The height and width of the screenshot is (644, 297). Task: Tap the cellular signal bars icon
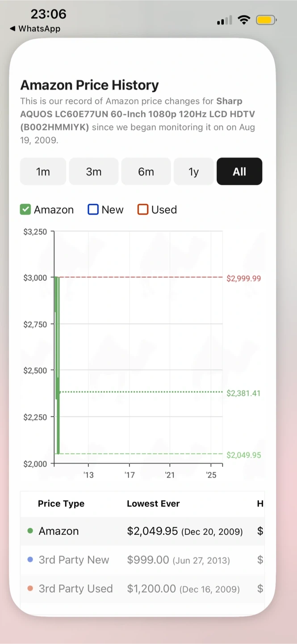(224, 21)
